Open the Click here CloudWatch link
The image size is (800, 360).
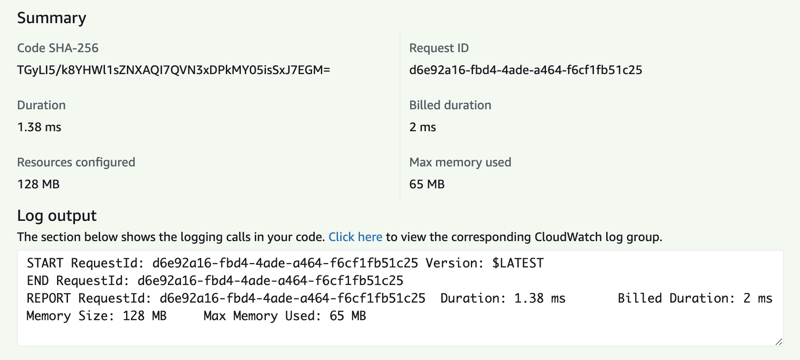355,237
